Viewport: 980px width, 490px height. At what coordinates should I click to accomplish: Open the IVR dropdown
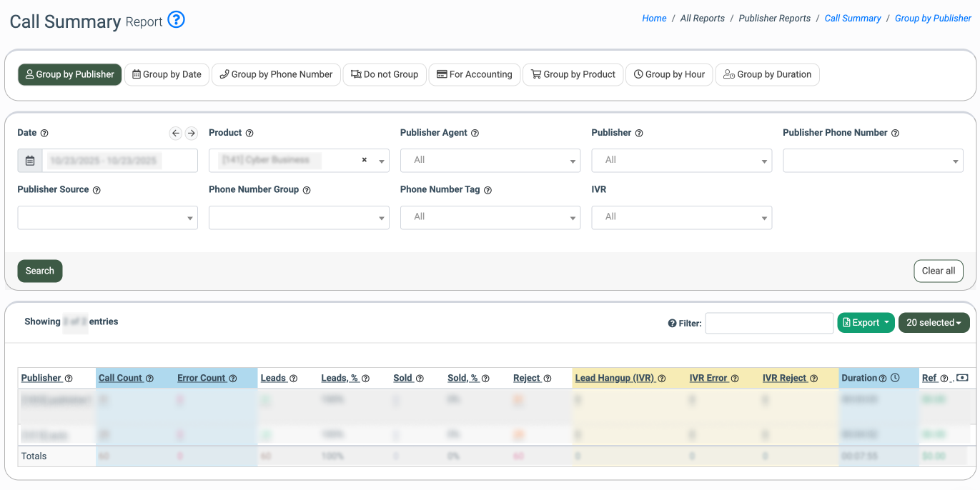pos(681,217)
